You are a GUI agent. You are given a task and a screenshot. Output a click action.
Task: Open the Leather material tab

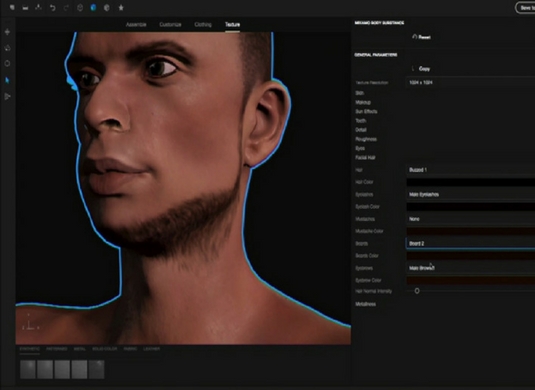tap(151, 349)
